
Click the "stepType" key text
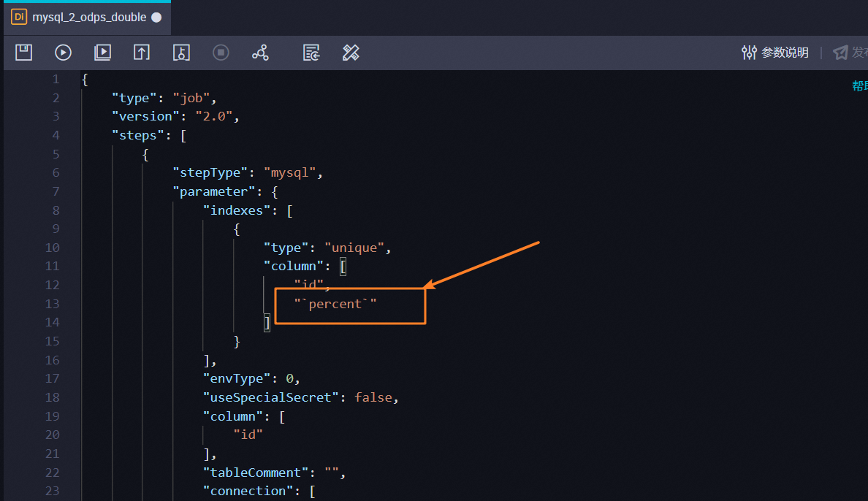click(x=210, y=172)
